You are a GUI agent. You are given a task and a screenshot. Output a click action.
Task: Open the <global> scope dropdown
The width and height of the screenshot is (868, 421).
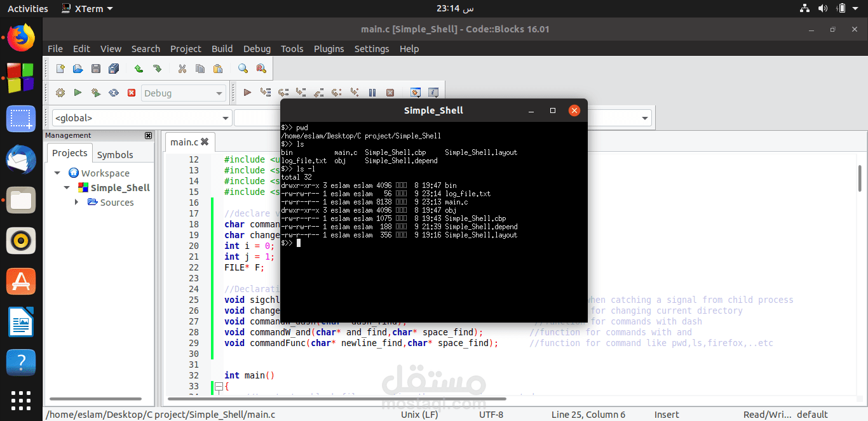pos(224,117)
